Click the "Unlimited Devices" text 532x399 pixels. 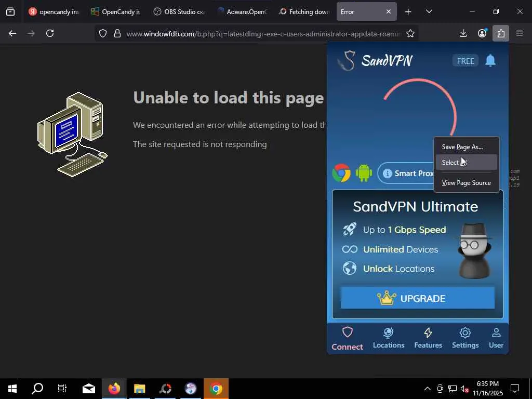[401, 249]
